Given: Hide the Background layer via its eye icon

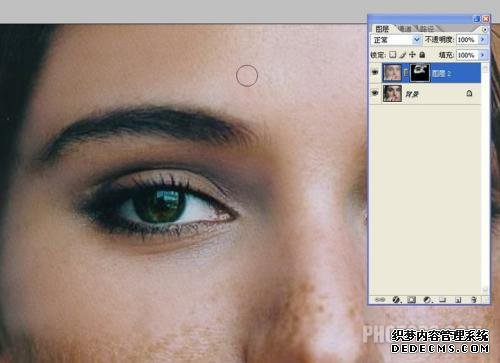Looking at the screenshot, I should point(375,93).
